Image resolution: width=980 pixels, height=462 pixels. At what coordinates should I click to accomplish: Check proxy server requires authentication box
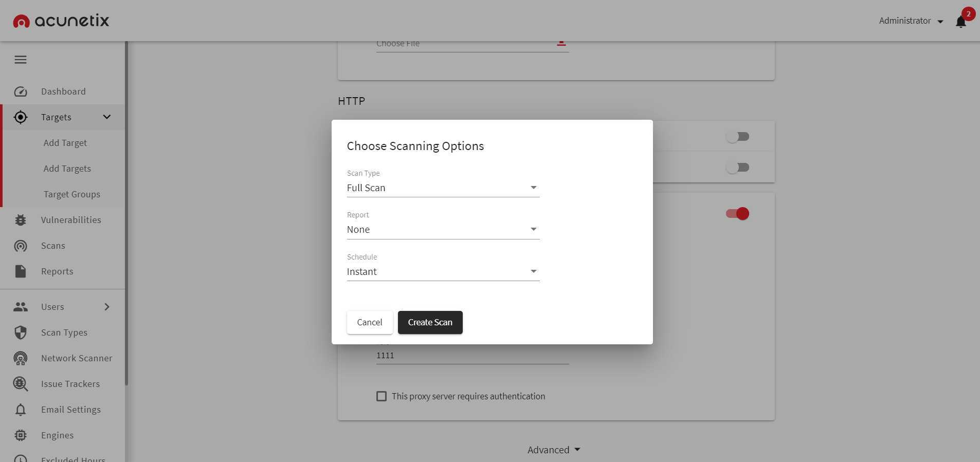(x=382, y=396)
